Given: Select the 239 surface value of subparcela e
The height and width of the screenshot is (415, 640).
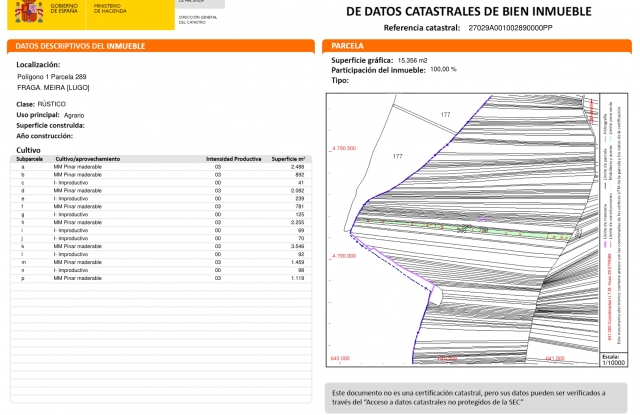Looking at the screenshot, I should tap(300, 199).
